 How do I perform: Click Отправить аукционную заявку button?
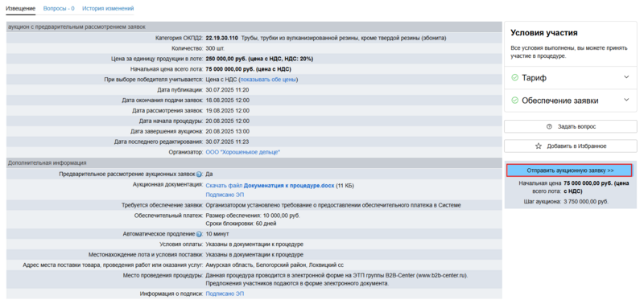pyautogui.click(x=569, y=170)
